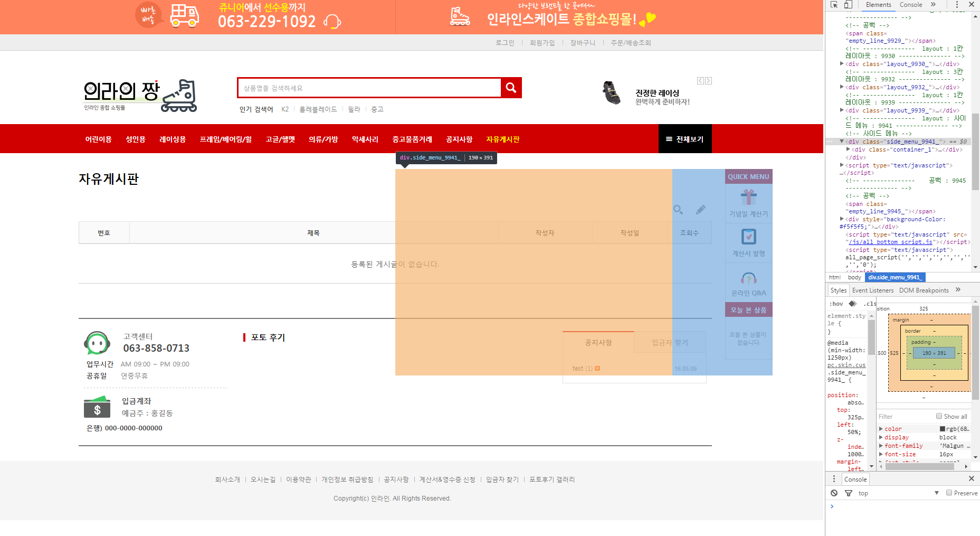Click the red search magnifier button
980x536 pixels.
pyautogui.click(x=511, y=88)
